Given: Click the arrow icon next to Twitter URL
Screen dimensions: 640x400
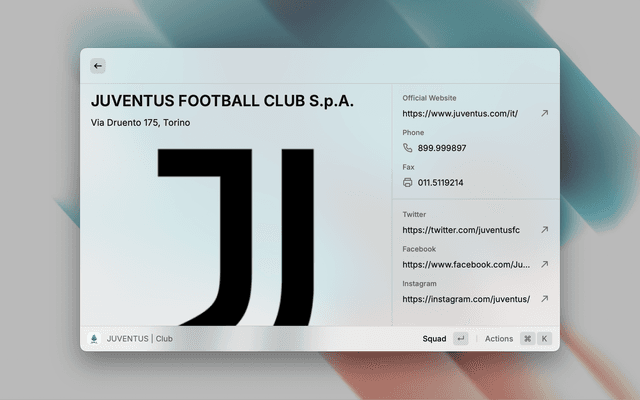Looking at the screenshot, I should pyautogui.click(x=544, y=230).
